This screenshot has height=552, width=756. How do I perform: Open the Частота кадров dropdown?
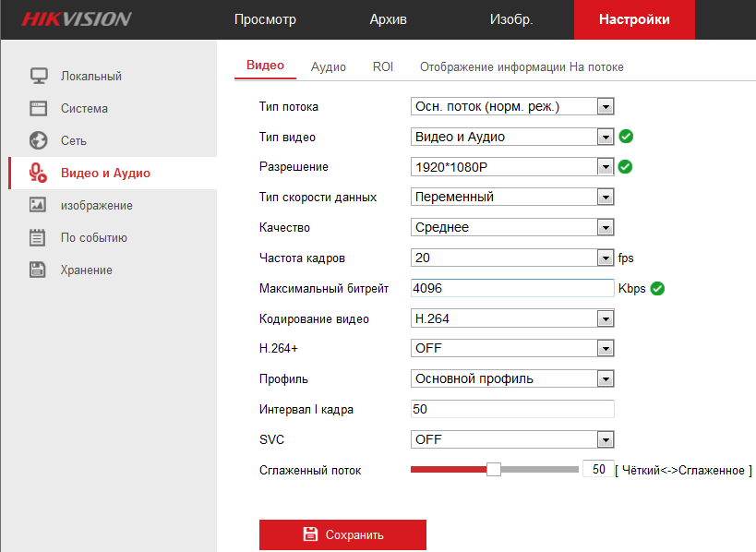(512, 258)
